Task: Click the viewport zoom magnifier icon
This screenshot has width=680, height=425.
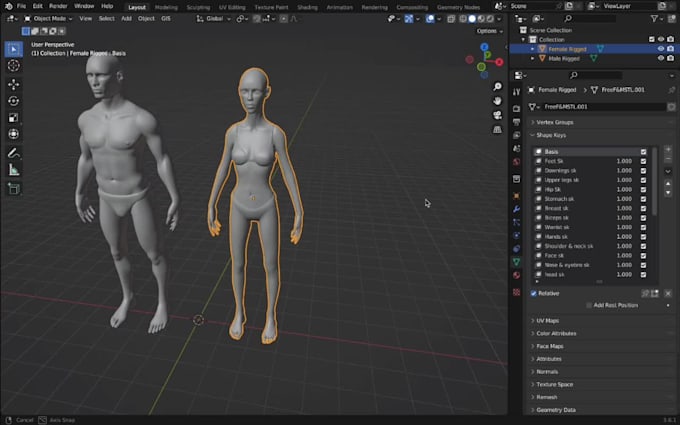Action: click(x=497, y=87)
